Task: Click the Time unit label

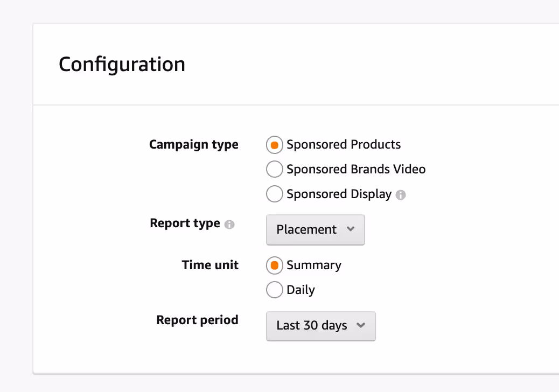Action: point(210,265)
